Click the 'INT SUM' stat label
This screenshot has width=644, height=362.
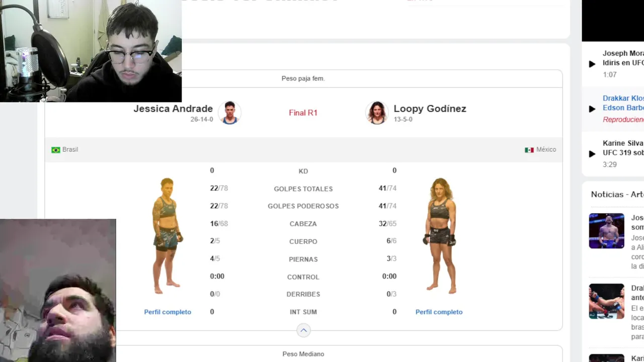pyautogui.click(x=303, y=312)
